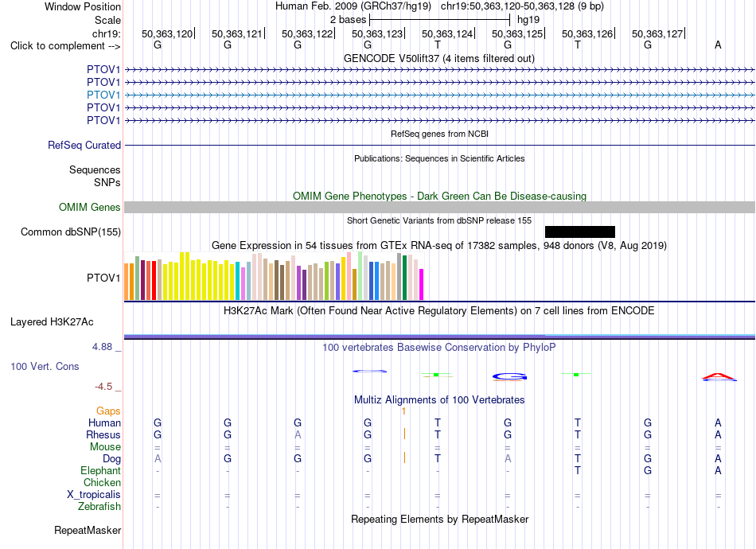Click the Chicken species label

pos(102,482)
